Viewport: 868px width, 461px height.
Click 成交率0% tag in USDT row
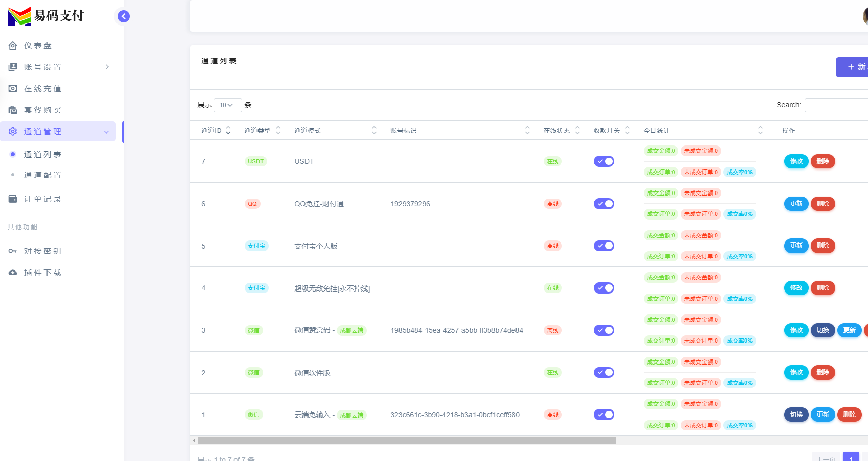pyautogui.click(x=739, y=172)
